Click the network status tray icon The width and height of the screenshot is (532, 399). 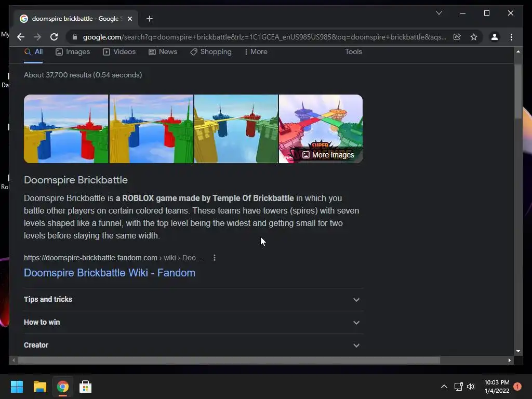(x=458, y=387)
